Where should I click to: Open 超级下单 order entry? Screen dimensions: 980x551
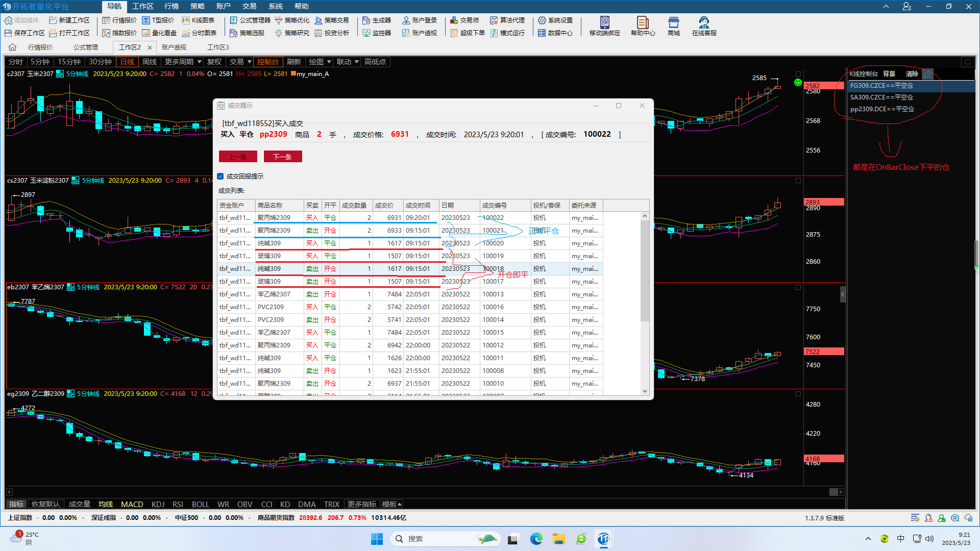click(468, 33)
